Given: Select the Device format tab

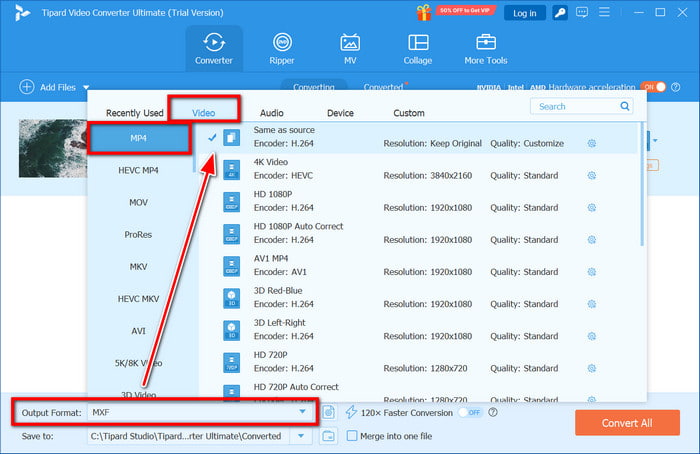Looking at the screenshot, I should [340, 113].
